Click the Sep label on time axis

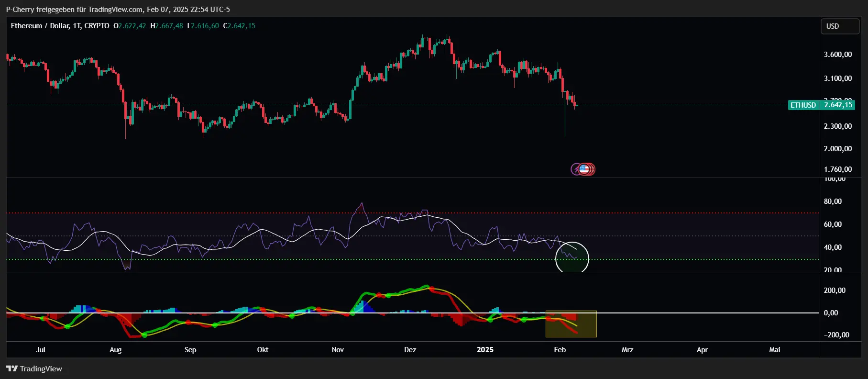(190, 350)
